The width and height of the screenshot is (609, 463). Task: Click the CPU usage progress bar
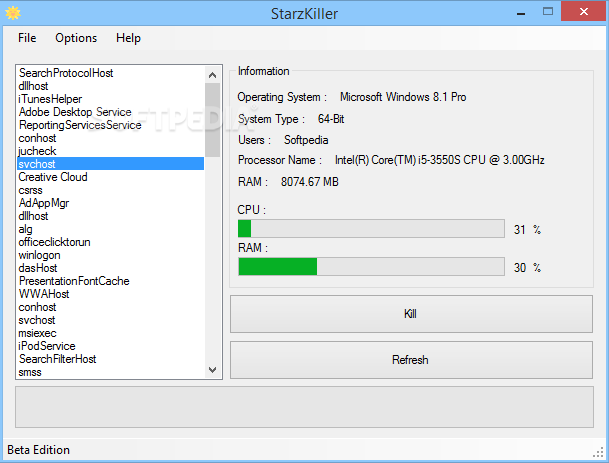pyautogui.click(x=371, y=228)
